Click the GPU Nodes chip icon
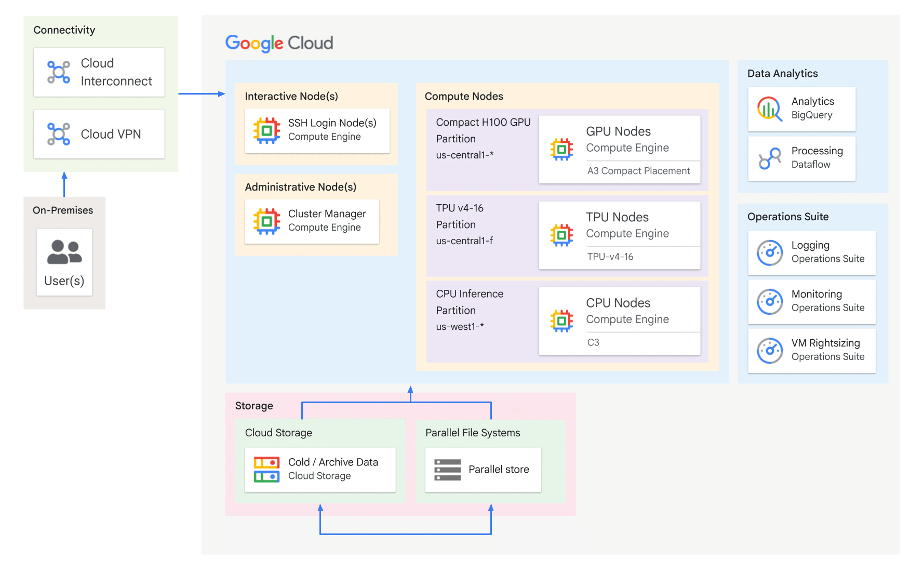The image size is (924, 561). 561,150
